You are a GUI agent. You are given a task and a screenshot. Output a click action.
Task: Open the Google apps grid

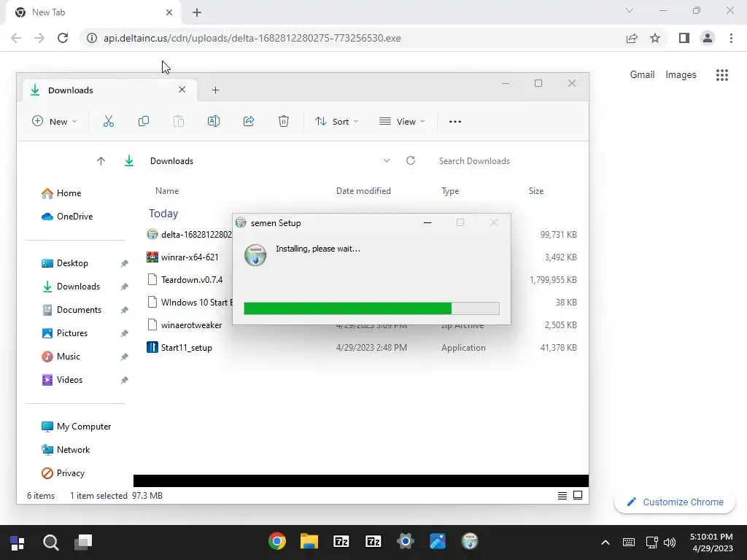click(x=722, y=75)
